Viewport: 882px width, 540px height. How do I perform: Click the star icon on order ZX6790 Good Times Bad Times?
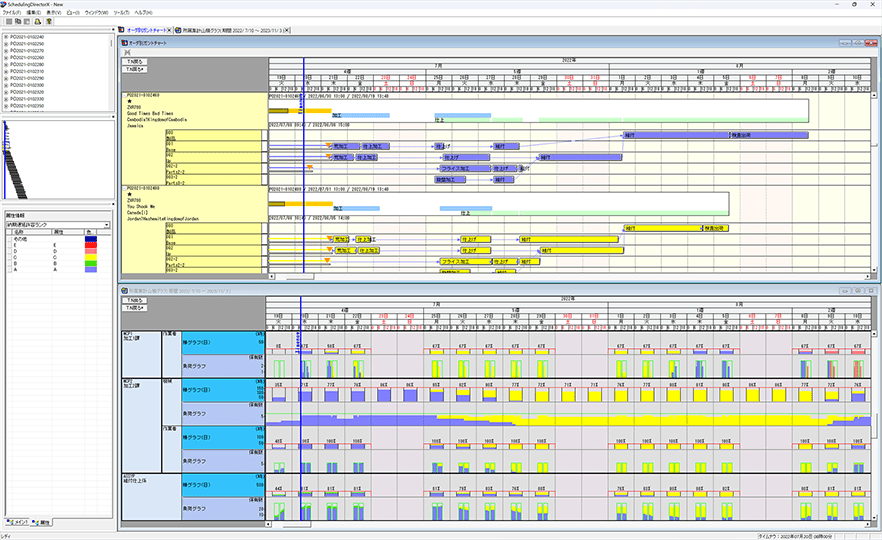127,101
